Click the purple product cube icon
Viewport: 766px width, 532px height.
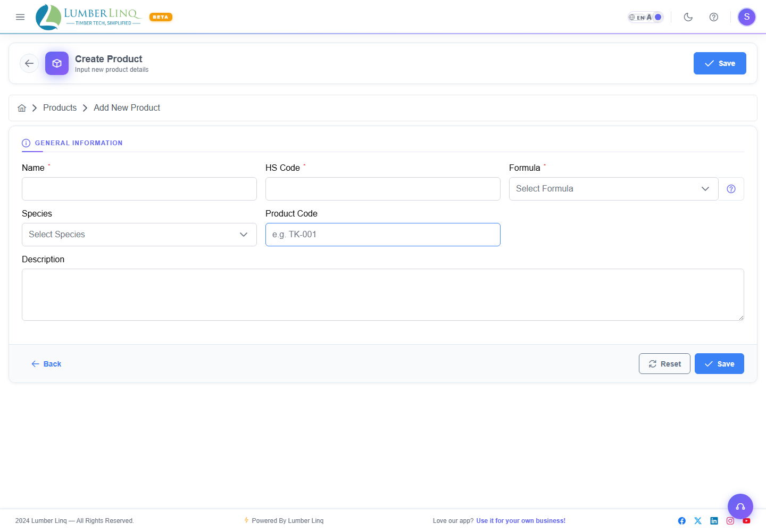(57, 63)
